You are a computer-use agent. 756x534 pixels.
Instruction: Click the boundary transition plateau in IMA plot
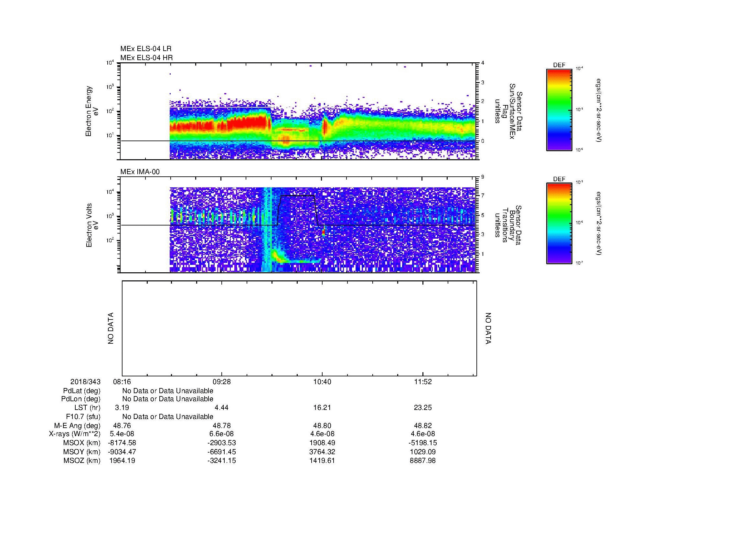297,196
